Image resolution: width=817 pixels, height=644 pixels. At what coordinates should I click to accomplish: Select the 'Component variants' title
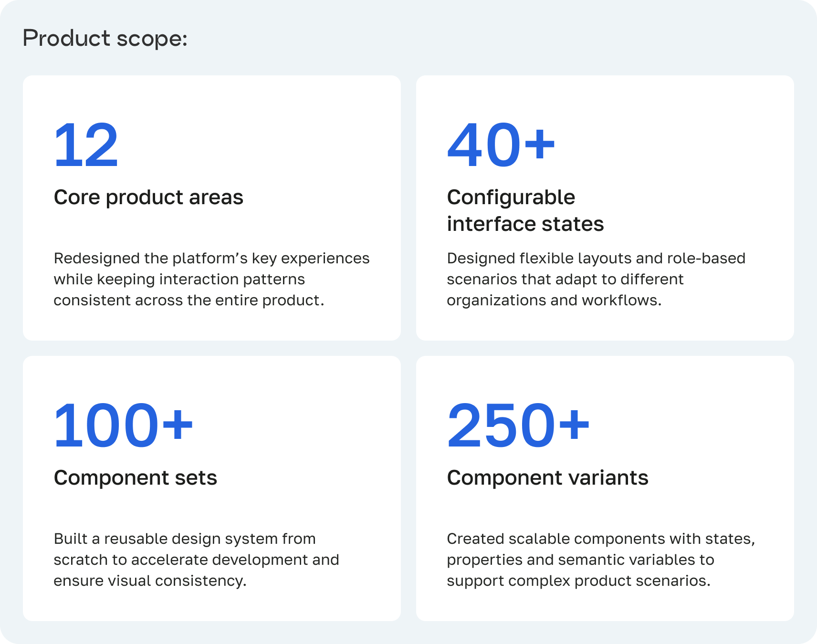(x=547, y=478)
